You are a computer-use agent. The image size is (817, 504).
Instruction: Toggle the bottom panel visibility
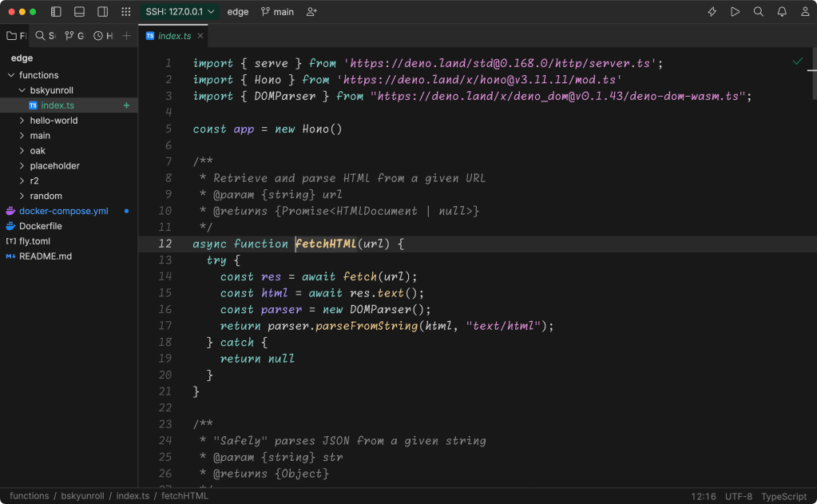tap(79, 12)
